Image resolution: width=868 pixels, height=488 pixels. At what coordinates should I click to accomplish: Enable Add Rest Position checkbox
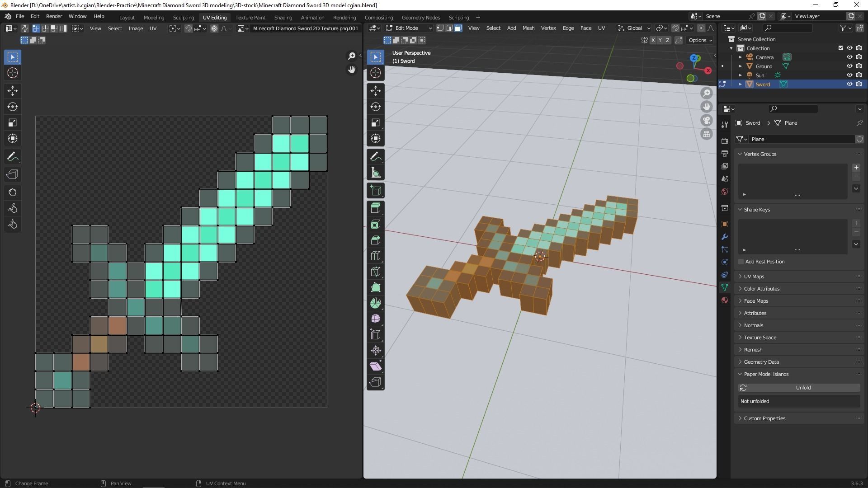coord(741,262)
